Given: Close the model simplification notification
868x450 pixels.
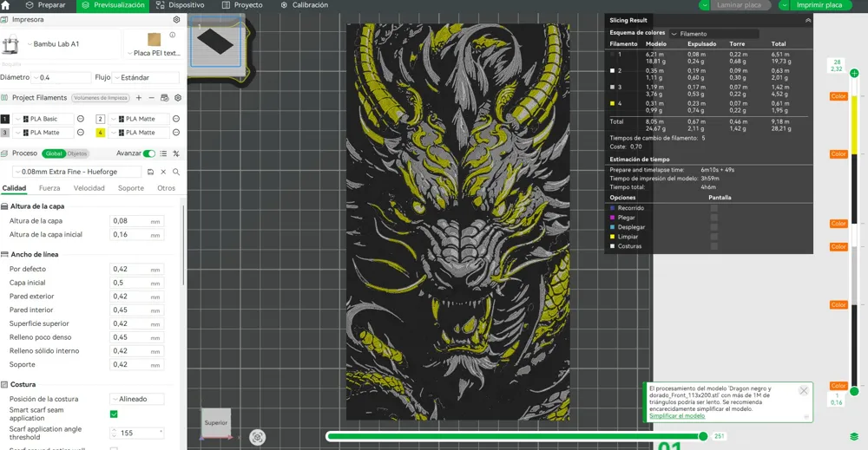Looking at the screenshot, I should pos(804,391).
